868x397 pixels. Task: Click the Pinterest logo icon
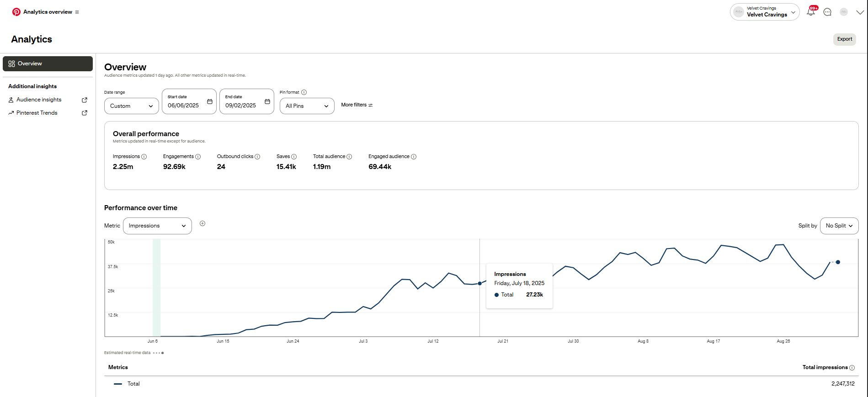pyautogui.click(x=16, y=12)
